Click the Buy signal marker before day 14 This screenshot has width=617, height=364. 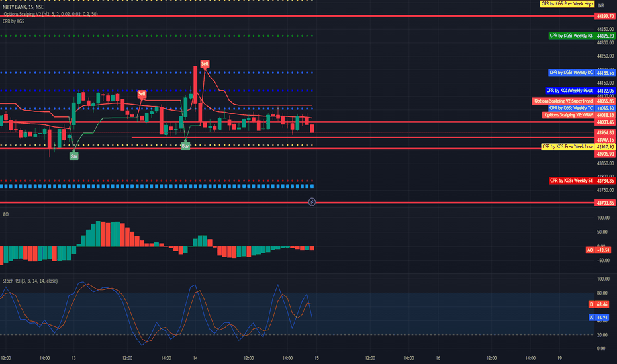(185, 146)
